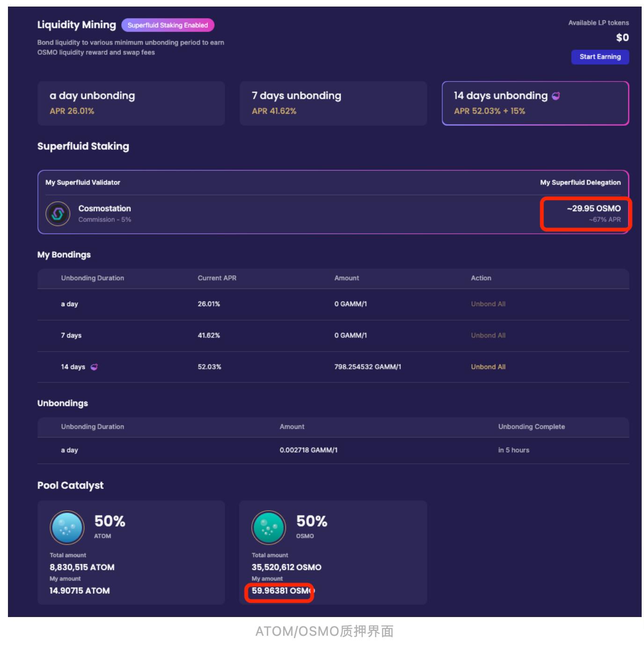The image size is (644, 647).
Task: Click superfluid icon in 14 days bonding row
Action: 94,367
